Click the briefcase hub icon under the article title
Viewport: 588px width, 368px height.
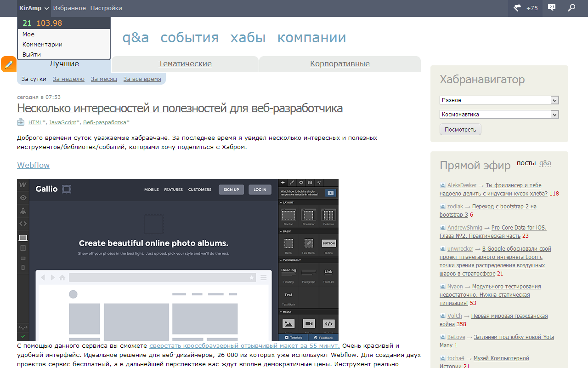(21, 122)
